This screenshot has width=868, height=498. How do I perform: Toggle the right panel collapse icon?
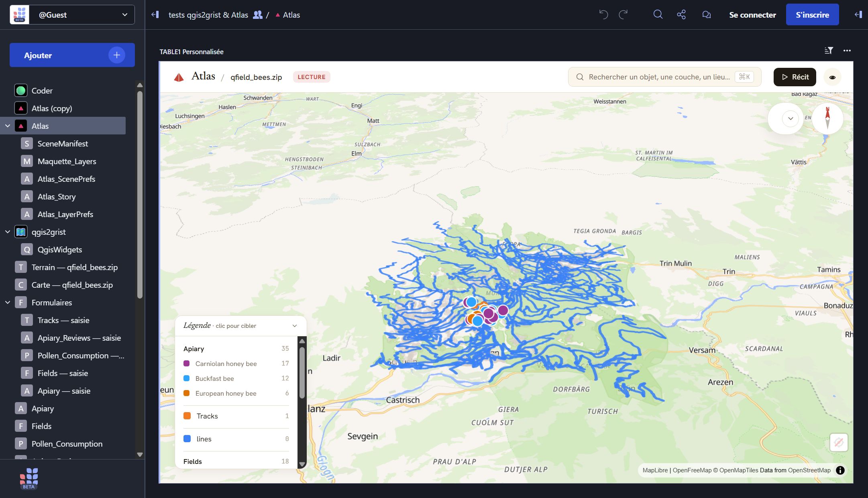[x=858, y=15]
